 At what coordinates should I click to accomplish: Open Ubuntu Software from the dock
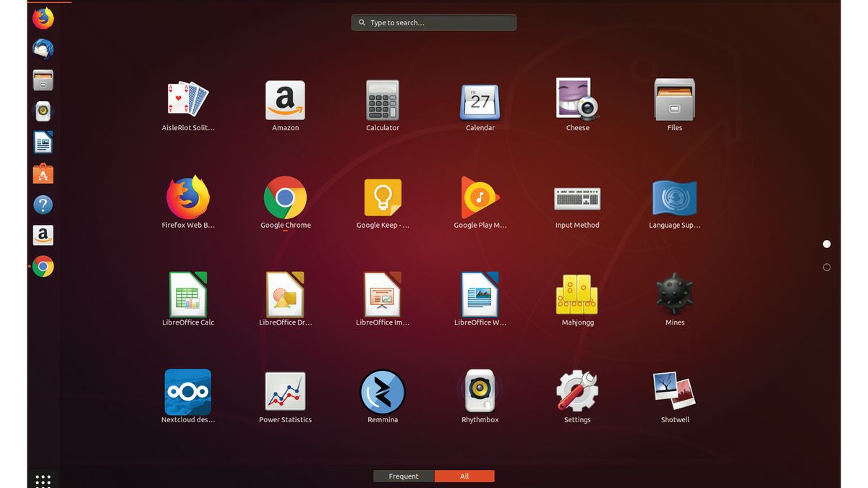43,174
